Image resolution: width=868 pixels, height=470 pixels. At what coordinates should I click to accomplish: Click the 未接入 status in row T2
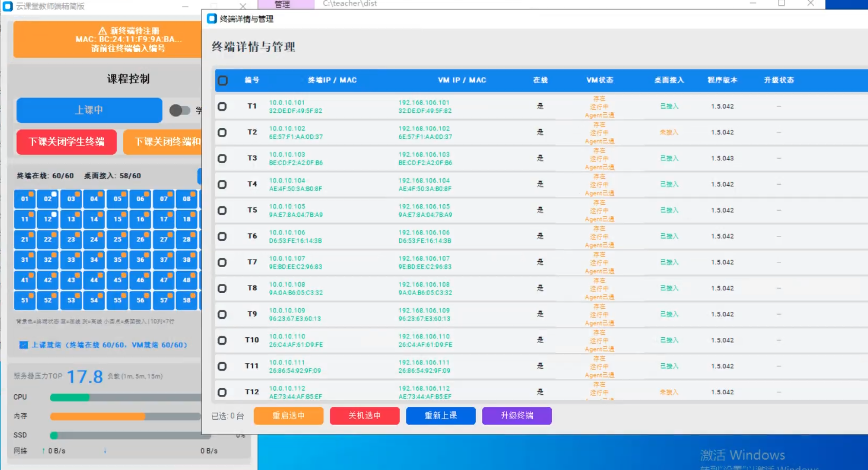[669, 132]
